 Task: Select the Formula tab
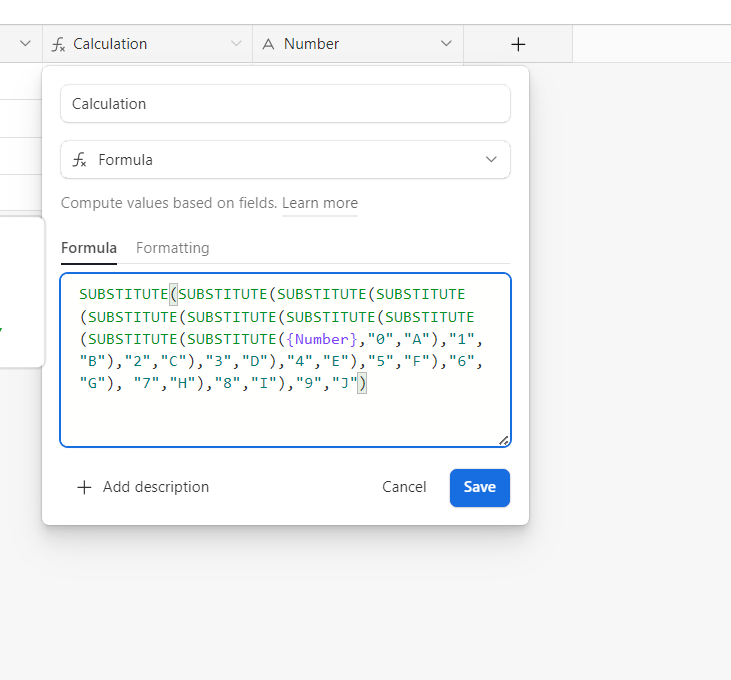[89, 248]
